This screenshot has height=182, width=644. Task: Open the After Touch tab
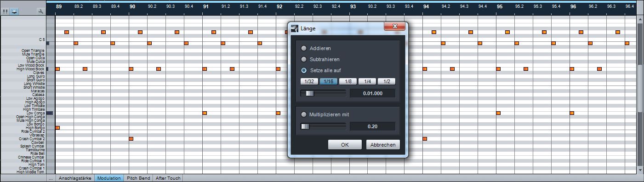pyautogui.click(x=168, y=178)
